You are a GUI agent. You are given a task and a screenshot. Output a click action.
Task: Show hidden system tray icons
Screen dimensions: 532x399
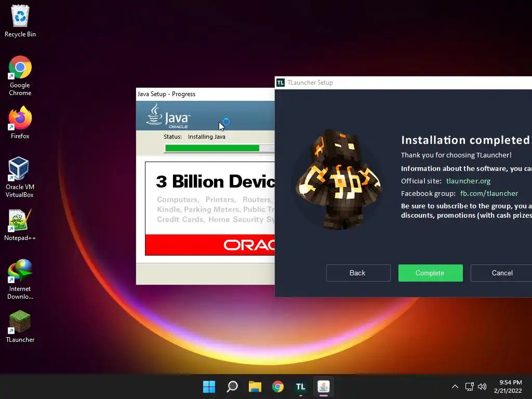coord(455,387)
